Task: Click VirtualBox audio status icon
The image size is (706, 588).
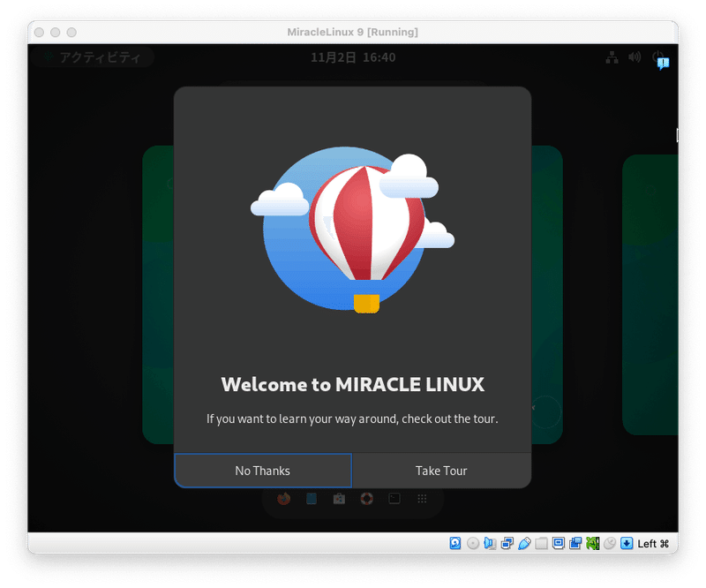Action: [490, 543]
